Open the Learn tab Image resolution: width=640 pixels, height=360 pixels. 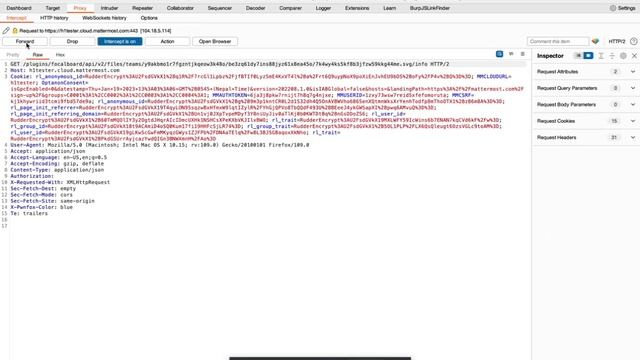[x=390, y=8]
